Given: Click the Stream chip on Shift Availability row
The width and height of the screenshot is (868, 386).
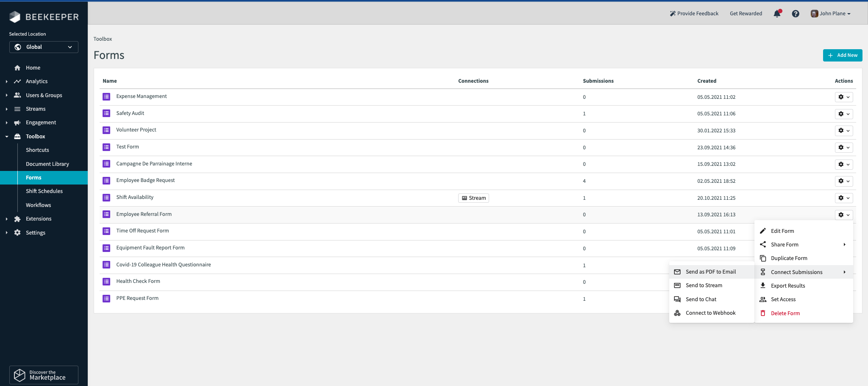Looking at the screenshot, I should [473, 198].
